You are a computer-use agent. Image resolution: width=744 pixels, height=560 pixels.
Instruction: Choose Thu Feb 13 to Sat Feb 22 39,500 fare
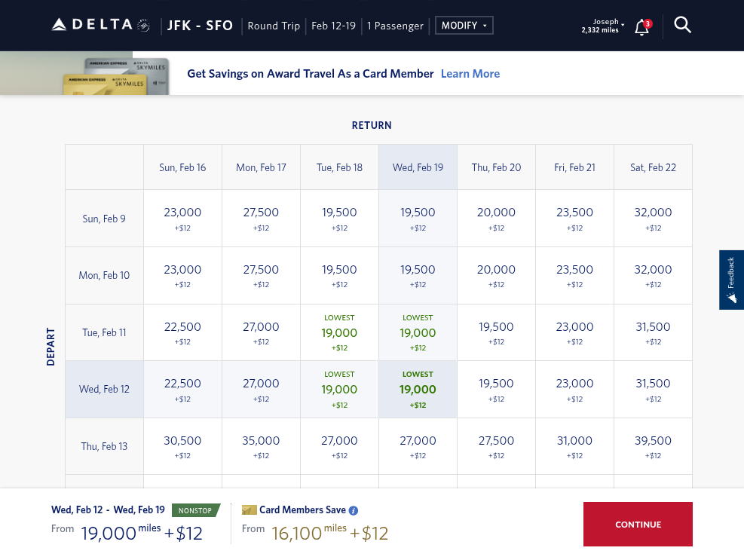[x=653, y=447]
